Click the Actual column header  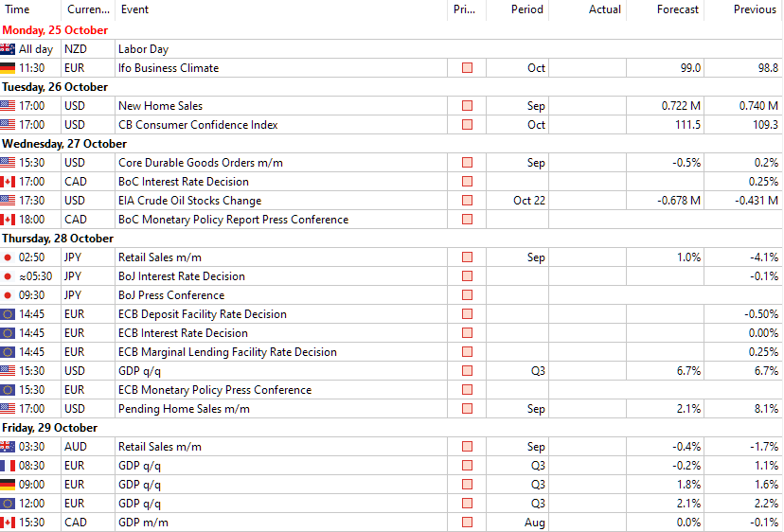coord(587,9)
